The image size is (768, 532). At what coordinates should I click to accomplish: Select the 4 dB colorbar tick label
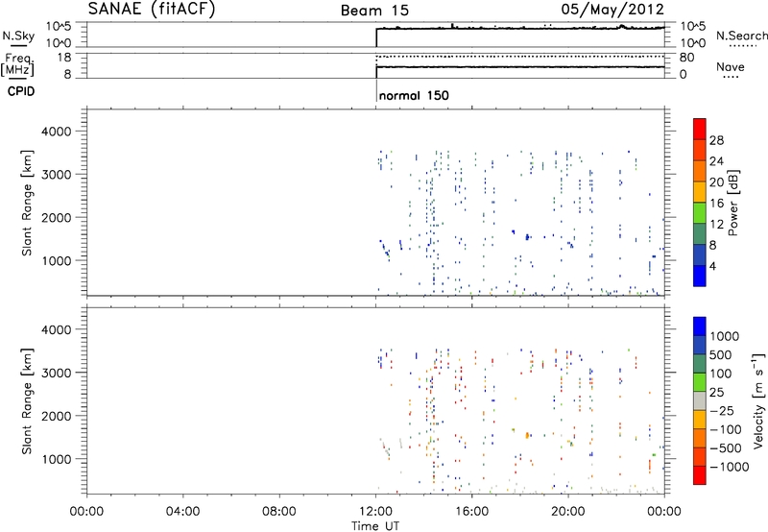coord(712,266)
